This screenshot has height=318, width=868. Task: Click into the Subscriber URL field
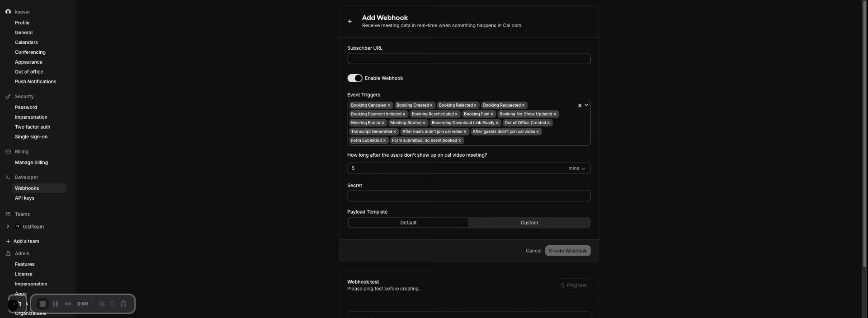pyautogui.click(x=469, y=59)
